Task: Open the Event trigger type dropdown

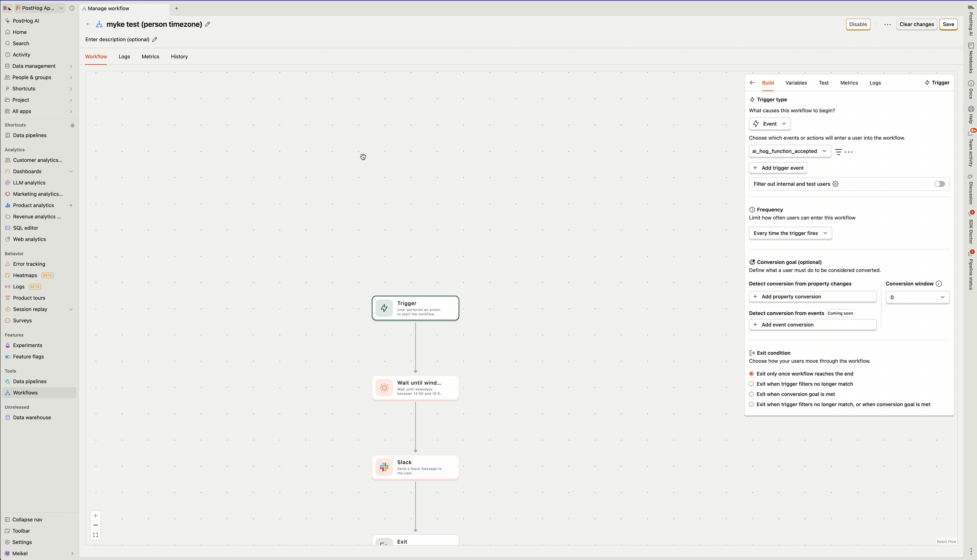Action: pos(770,124)
